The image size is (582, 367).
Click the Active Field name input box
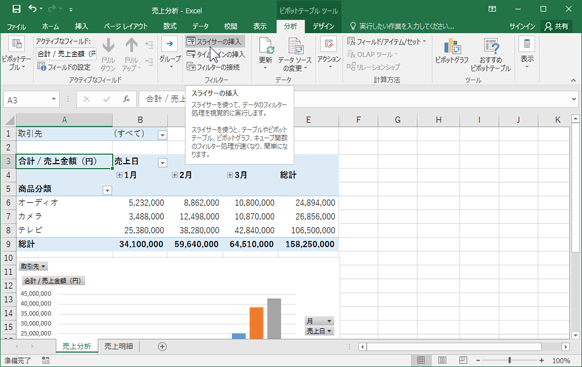tap(66, 54)
